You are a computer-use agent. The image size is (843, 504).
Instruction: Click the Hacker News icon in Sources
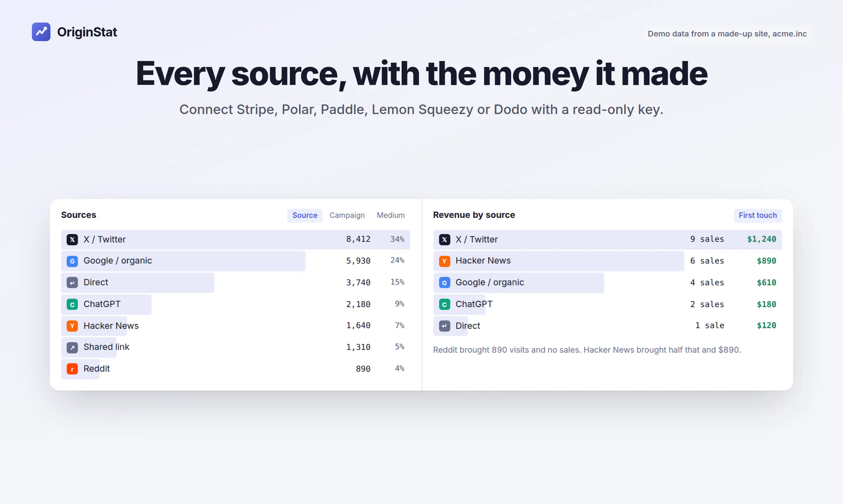[x=72, y=326]
